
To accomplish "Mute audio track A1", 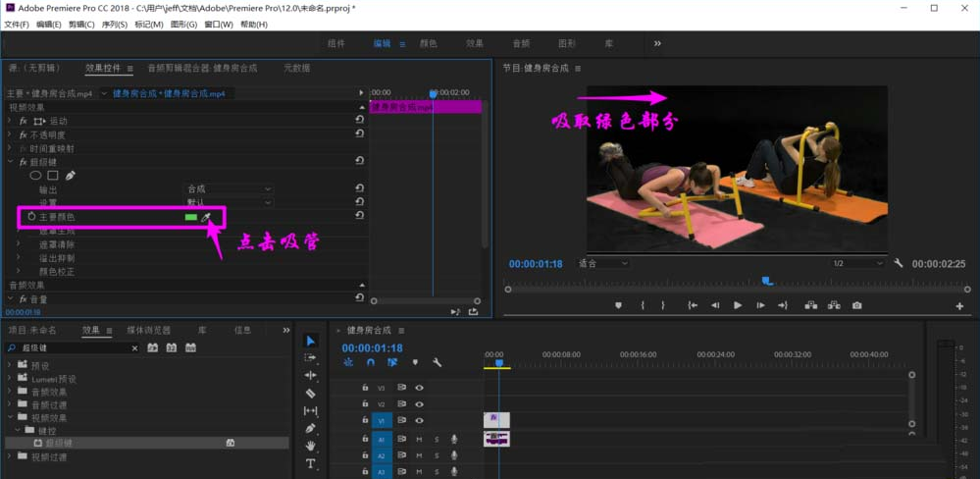I will click(x=419, y=439).
